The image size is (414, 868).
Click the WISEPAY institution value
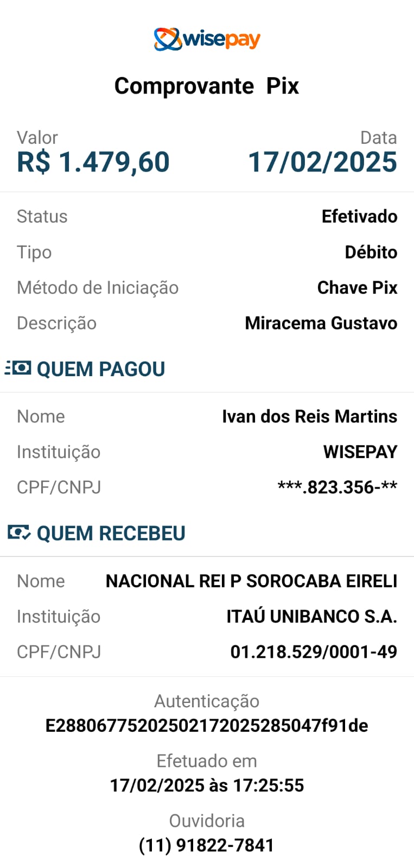(360, 452)
